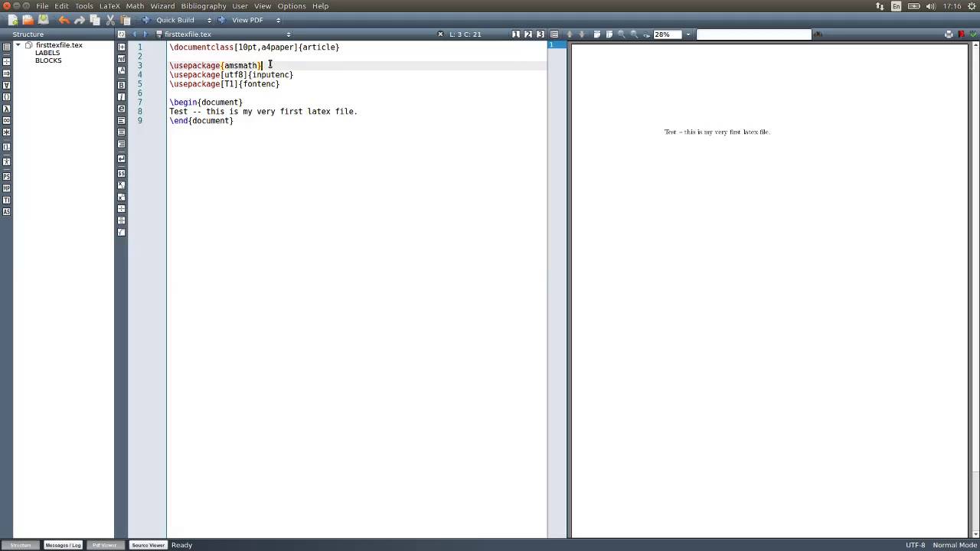Viewport: 980px width, 551px height.
Task: Show lambda Greek letters panel
Action: click(x=7, y=109)
